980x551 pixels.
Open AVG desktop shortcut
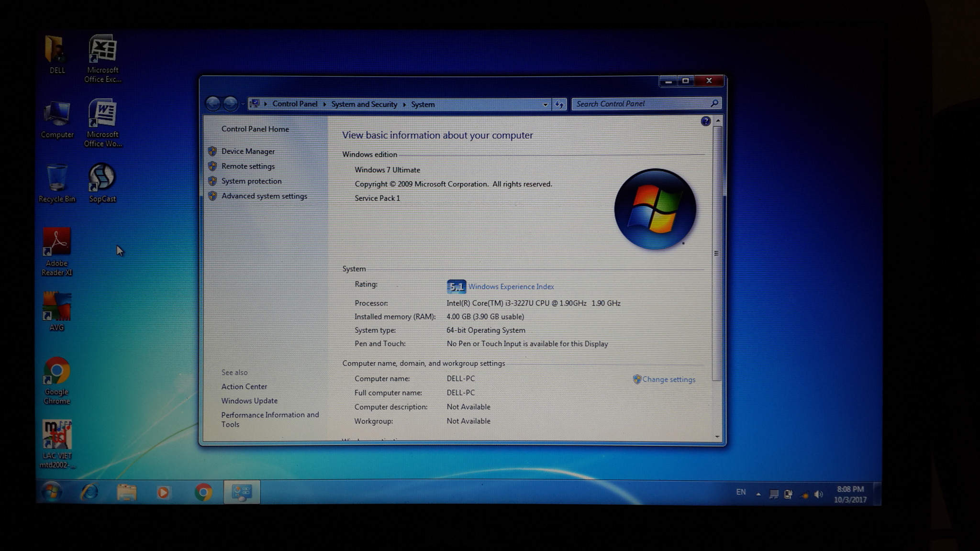click(56, 311)
